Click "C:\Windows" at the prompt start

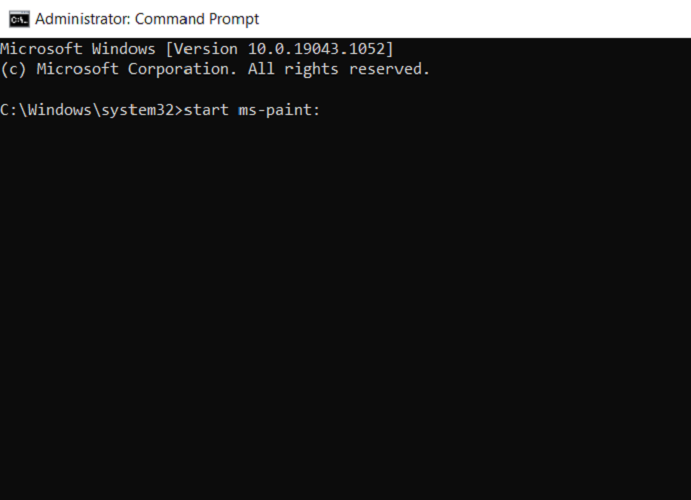[x=46, y=109]
